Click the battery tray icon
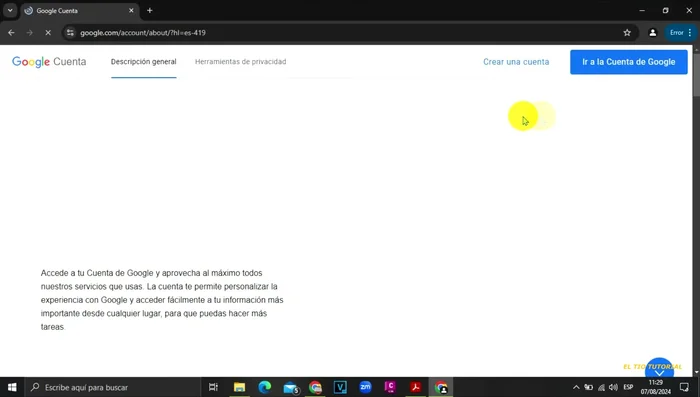This screenshot has width=700, height=397. point(588,387)
